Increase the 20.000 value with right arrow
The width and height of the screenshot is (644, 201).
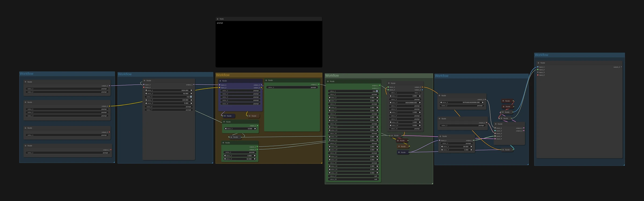[x=471, y=147]
